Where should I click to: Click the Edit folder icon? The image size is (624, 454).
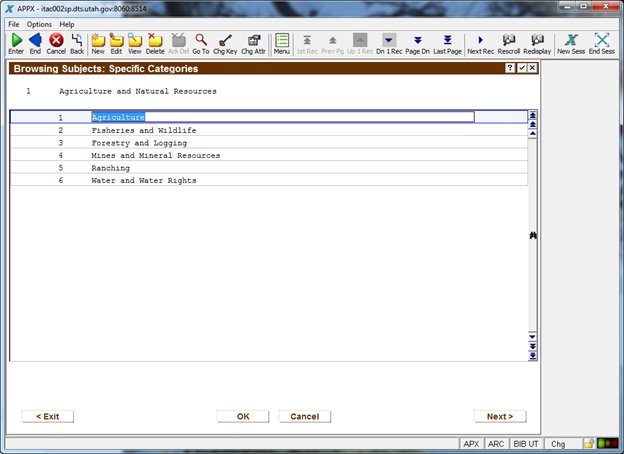pos(116,40)
